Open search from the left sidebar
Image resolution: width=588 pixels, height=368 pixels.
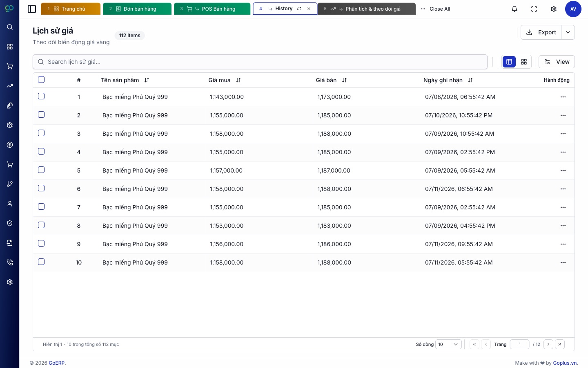[10, 27]
